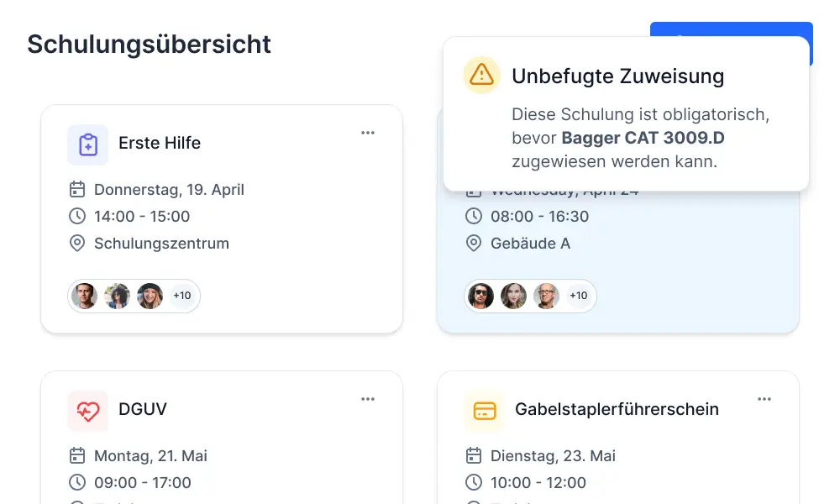The image size is (840, 504).
Task: Open the Gabelstaplerführerschein training title
Action: pos(617,409)
